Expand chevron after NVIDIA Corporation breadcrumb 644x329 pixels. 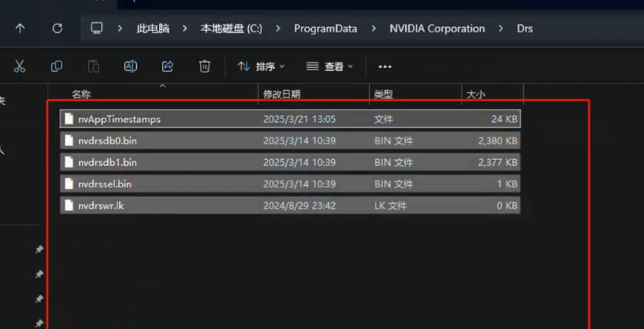501,29
